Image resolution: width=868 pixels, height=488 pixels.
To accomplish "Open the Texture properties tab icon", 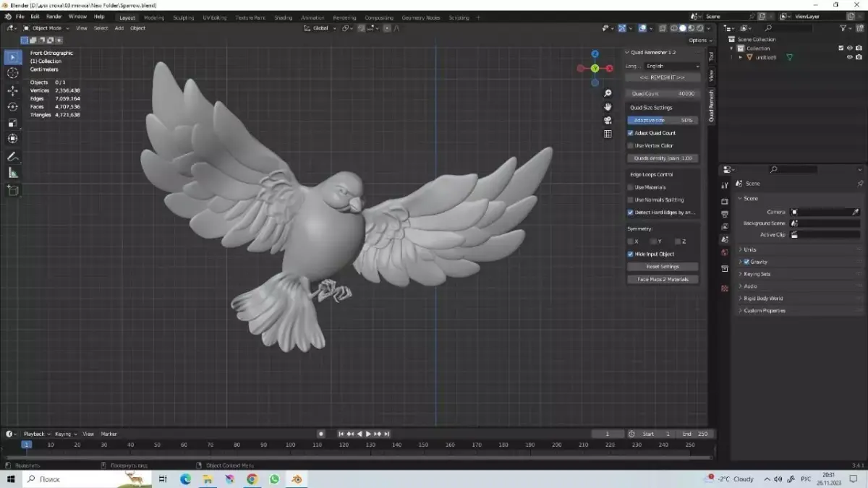I will click(x=725, y=288).
